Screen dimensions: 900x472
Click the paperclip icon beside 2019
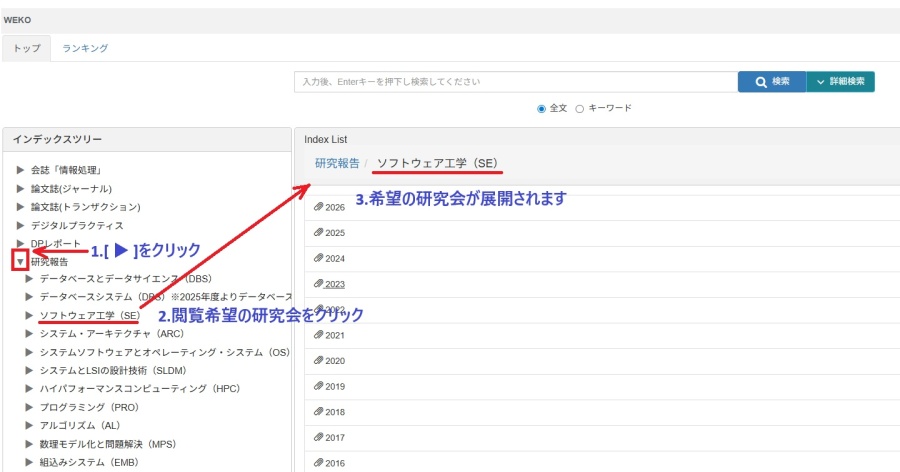coord(319,386)
